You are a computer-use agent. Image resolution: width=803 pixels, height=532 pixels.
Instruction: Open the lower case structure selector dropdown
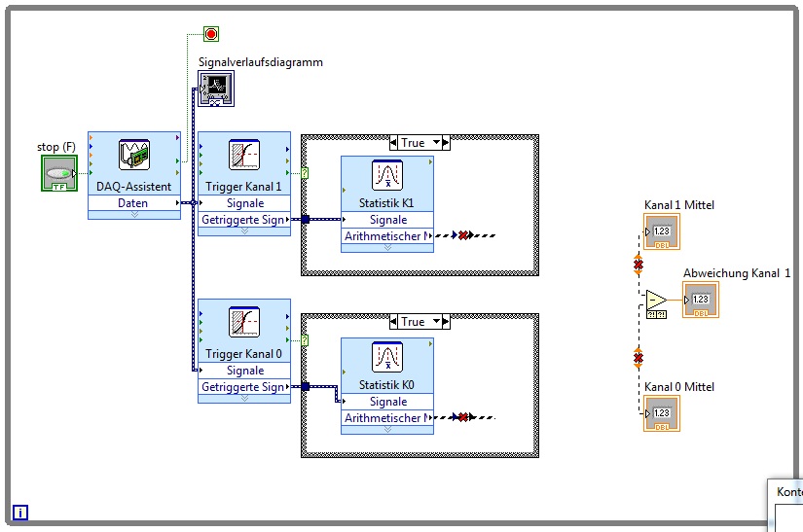pyautogui.click(x=436, y=322)
